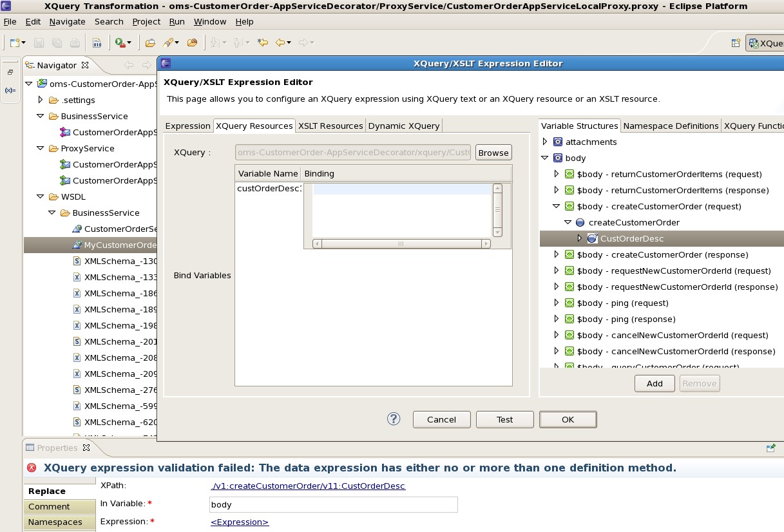
Task: Open the <Expression> link
Action: click(x=240, y=522)
